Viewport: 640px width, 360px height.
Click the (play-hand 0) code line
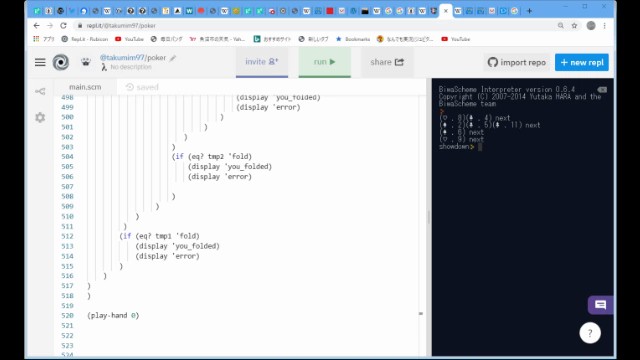pos(113,316)
